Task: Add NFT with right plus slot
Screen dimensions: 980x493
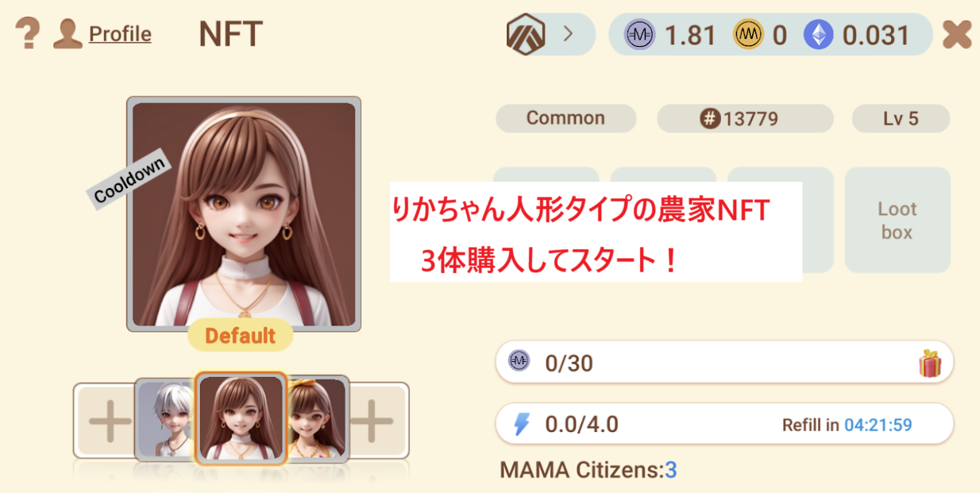Action: (372, 421)
